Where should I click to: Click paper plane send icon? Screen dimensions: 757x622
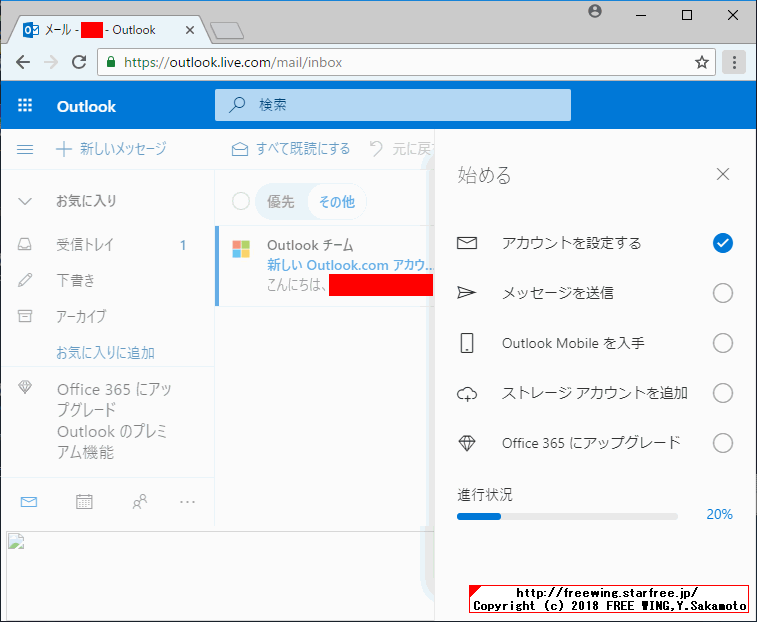[x=466, y=293]
